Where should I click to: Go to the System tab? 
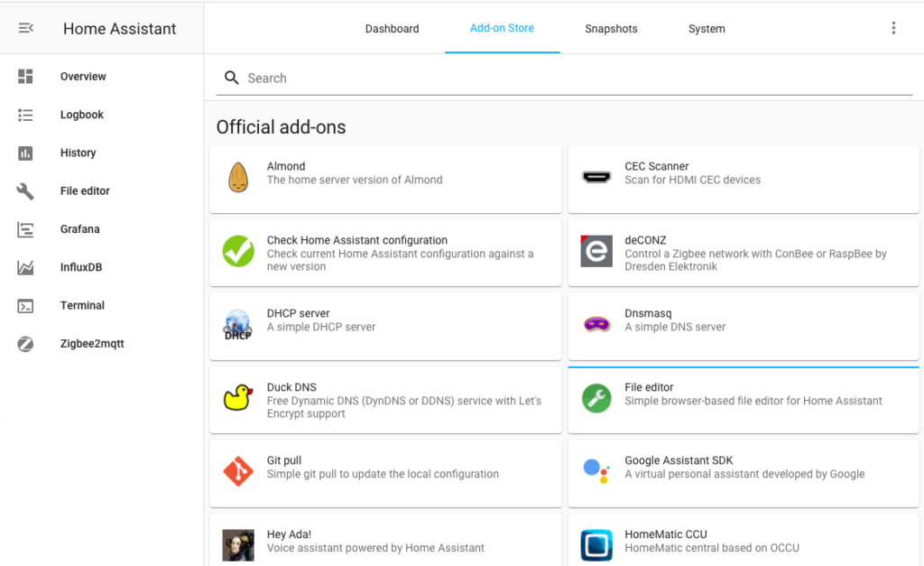pos(707,28)
